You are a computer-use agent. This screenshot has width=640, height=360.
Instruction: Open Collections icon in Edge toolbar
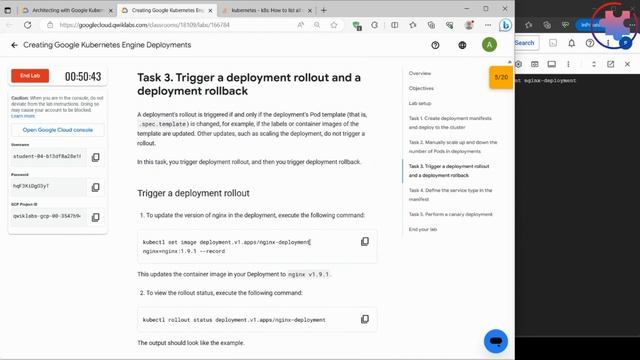pyautogui.click(x=431, y=25)
